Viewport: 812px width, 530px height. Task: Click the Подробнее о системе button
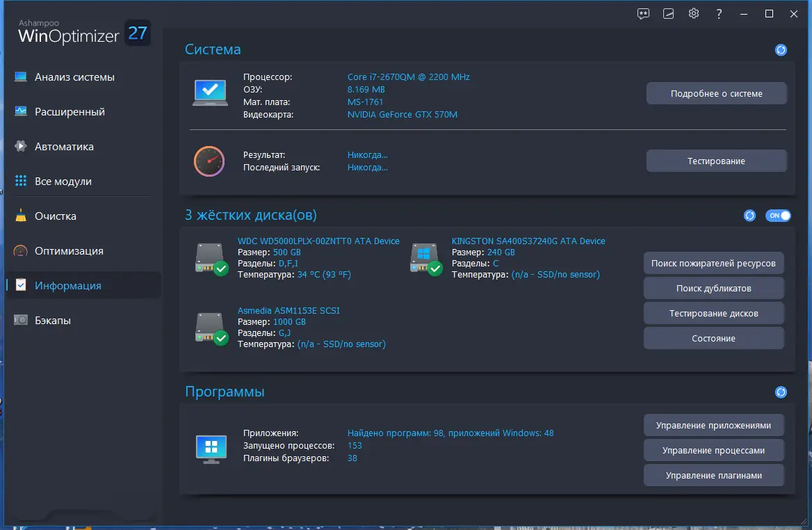(x=716, y=94)
